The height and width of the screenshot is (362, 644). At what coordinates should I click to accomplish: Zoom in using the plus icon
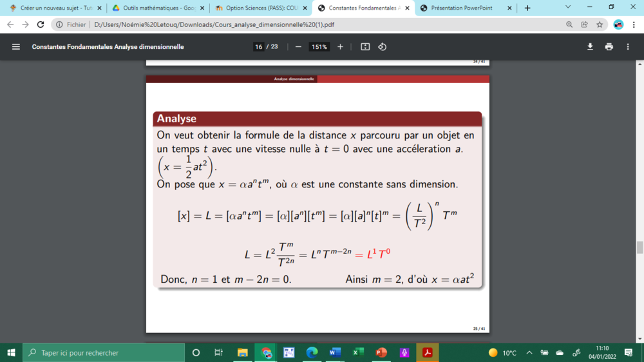pyautogui.click(x=340, y=47)
